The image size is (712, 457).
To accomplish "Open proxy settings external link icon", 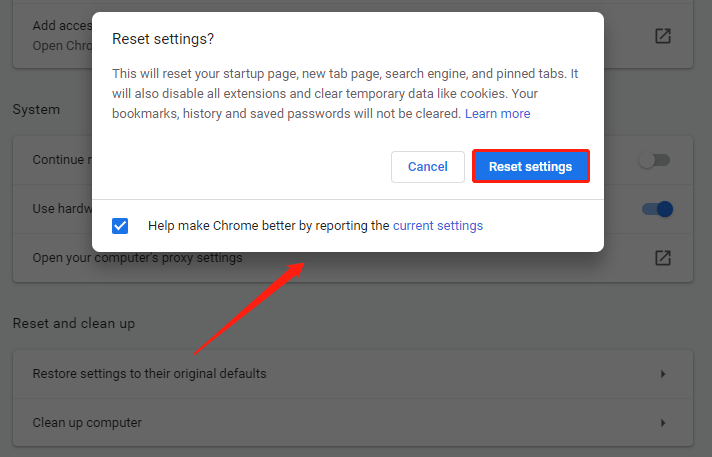I will point(663,258).
